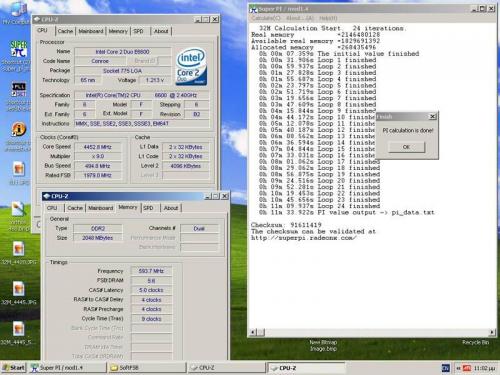Click the Code Name value Conroe
Screen dimensions: 500x375
tap(100, 61)
